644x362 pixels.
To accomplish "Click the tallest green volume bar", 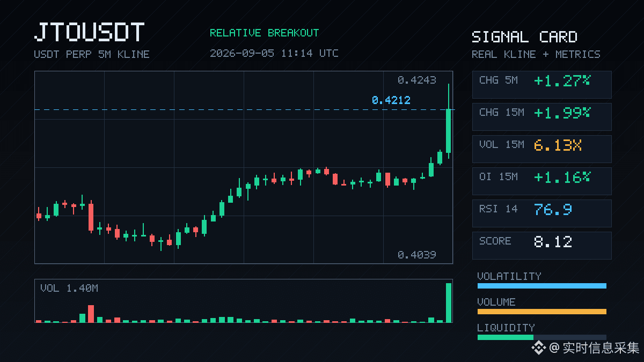I will [x=449, y=302].
